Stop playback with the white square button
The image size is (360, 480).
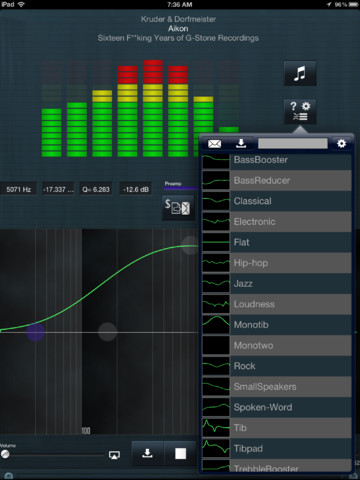(x=180, y=453)
